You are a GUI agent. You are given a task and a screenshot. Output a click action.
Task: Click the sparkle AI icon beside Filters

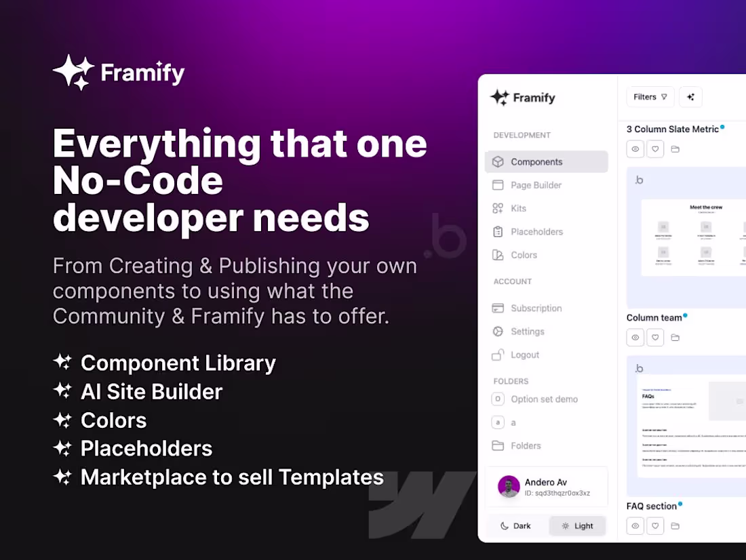(690, 97)
